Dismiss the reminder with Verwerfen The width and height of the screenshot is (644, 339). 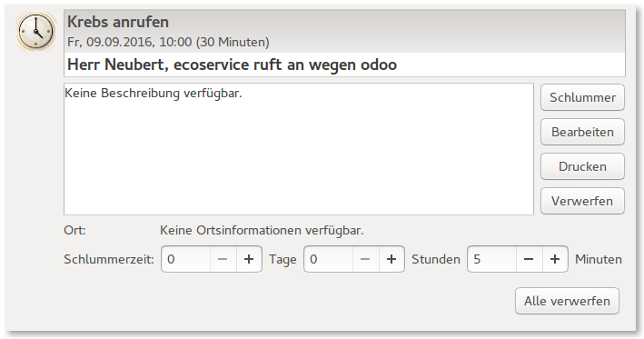pos(582,201)
